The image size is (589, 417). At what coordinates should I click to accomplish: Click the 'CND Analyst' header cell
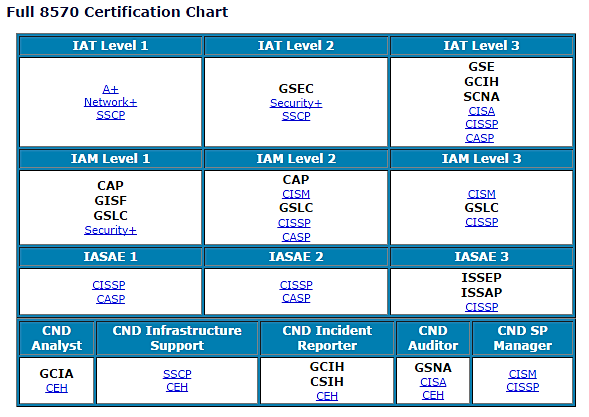coord(57,338)
